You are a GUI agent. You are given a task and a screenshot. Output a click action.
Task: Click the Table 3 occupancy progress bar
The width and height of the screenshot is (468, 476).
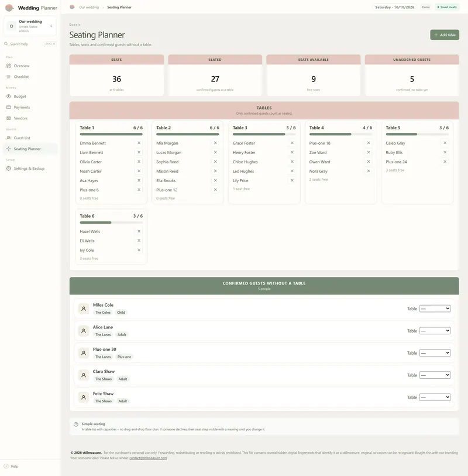[x=264, y=134]
